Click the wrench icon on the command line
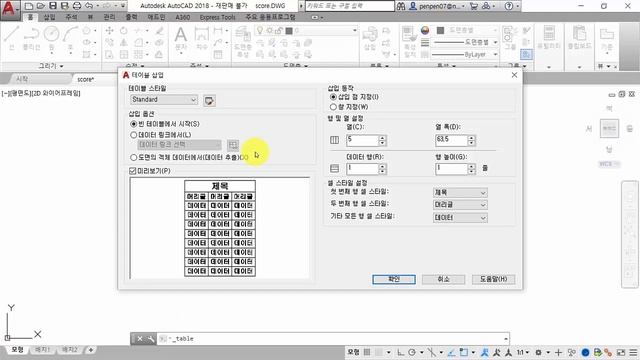The image size is (640, 360). 151,339
